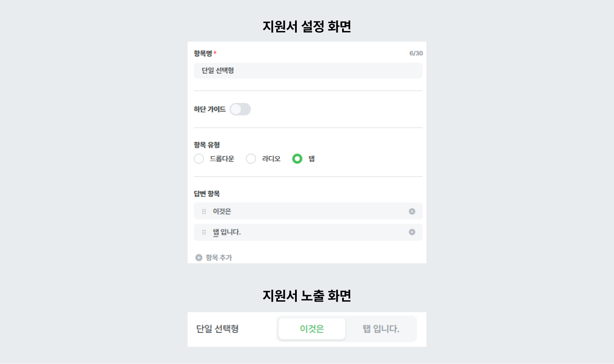Delete the 탭 입니다 answer via x icon
The image size is (614, 364).
pos(412,232)
